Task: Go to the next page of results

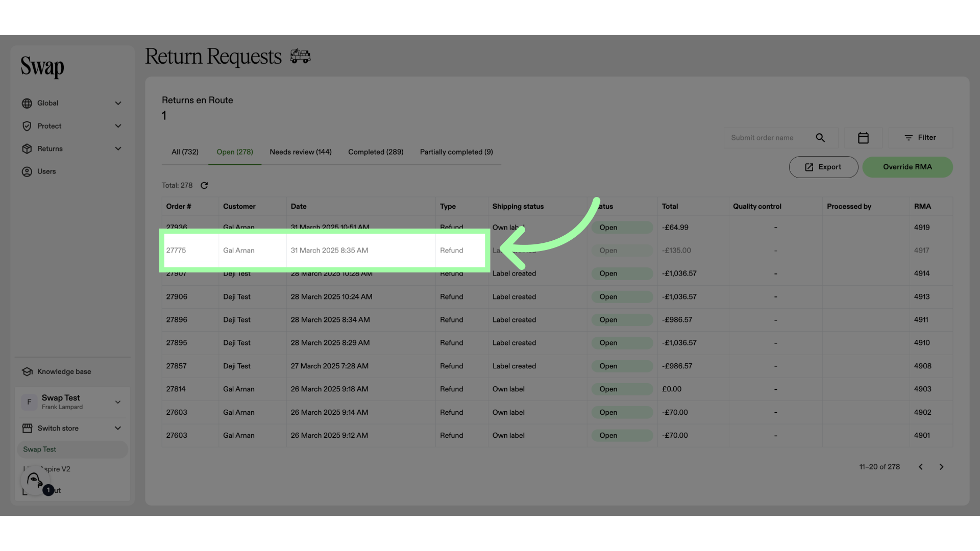Action: [x=942, y=467]
